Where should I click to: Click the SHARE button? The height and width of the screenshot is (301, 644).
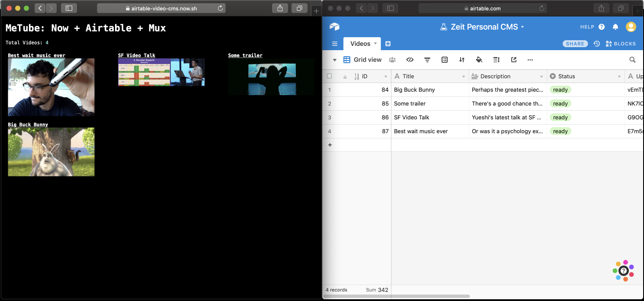point(575,44)
